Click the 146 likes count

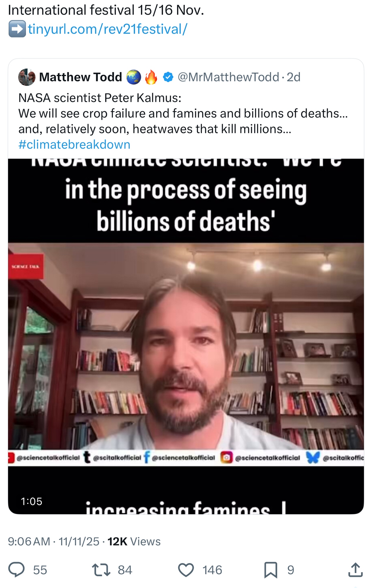212,570
